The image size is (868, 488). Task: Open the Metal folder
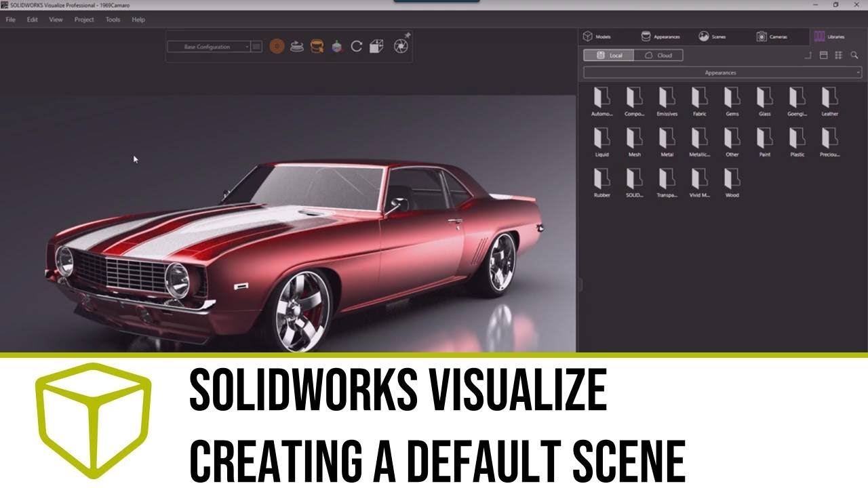[667, 142]
